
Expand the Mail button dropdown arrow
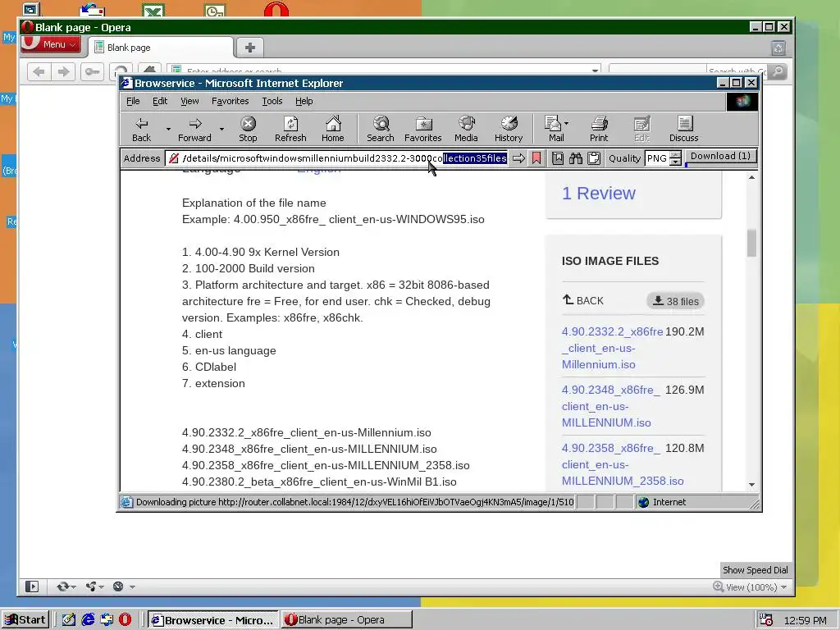(x=566, y=124)
